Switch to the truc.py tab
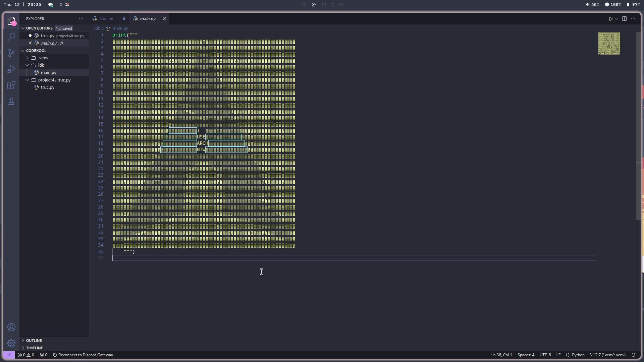Viewport: 644px width, 362px height. tap(106, 19)
